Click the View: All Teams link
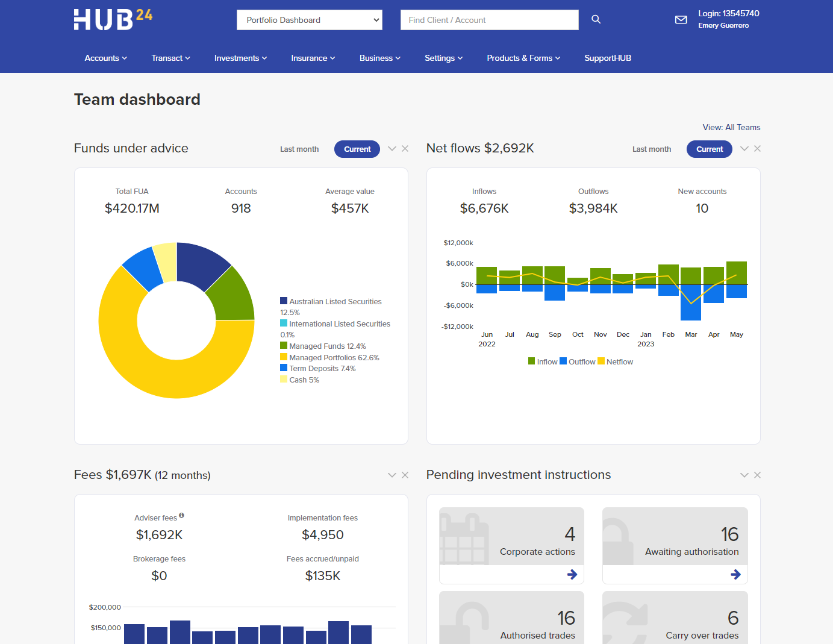 [x=731, y=127]
